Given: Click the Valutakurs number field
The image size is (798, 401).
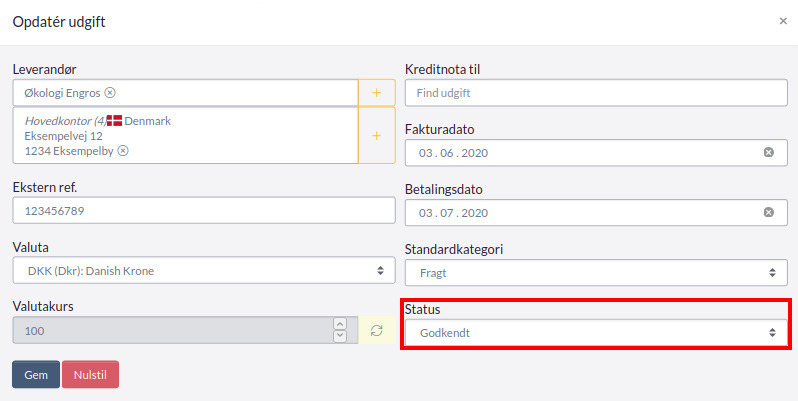Looking at the screenshot, I should click(x=173, y=330).
